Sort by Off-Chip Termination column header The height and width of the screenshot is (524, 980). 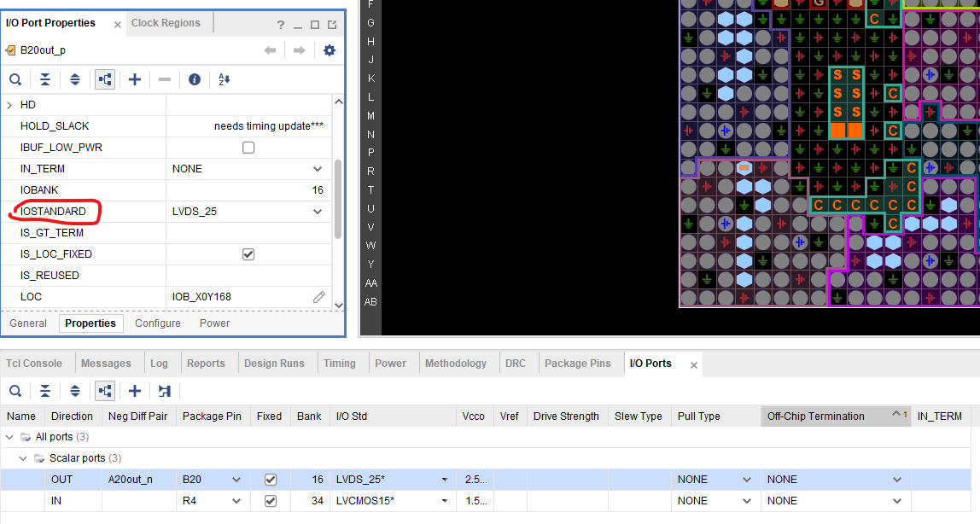(x=835, y=416)
